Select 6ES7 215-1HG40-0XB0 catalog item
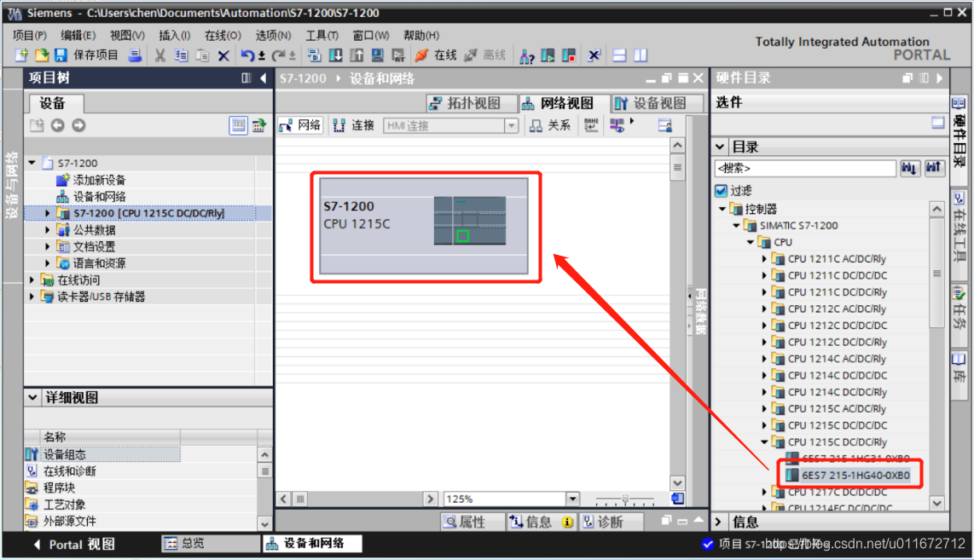Screen dimensions: 974x560 click(855, 476)
